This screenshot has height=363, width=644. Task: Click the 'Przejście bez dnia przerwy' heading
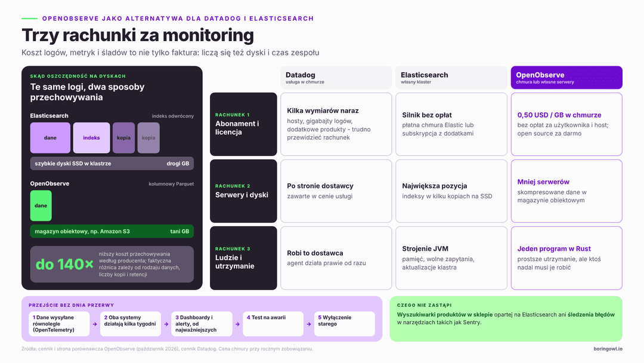pyautogui.click(x=71, y=305)
